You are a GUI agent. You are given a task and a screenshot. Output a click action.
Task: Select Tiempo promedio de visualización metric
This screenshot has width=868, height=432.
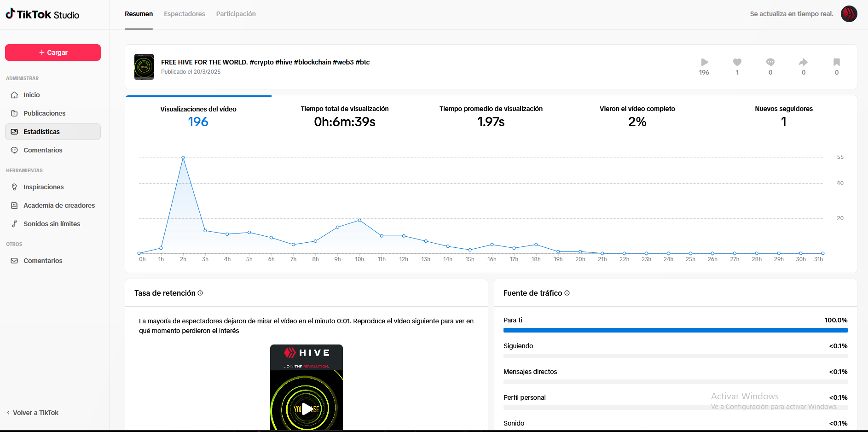491,117
